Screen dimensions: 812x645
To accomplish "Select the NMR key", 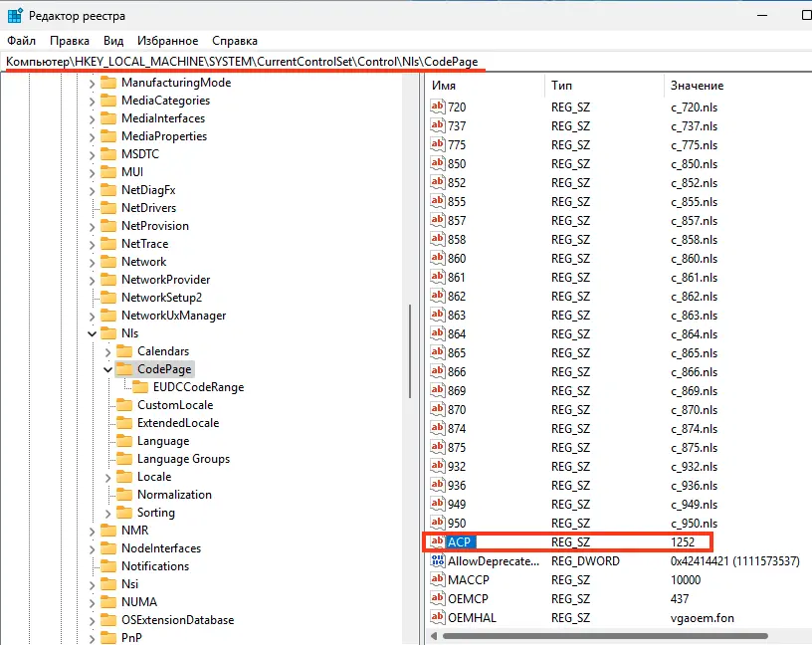I will pyautogui.click(x=134, y=531).
